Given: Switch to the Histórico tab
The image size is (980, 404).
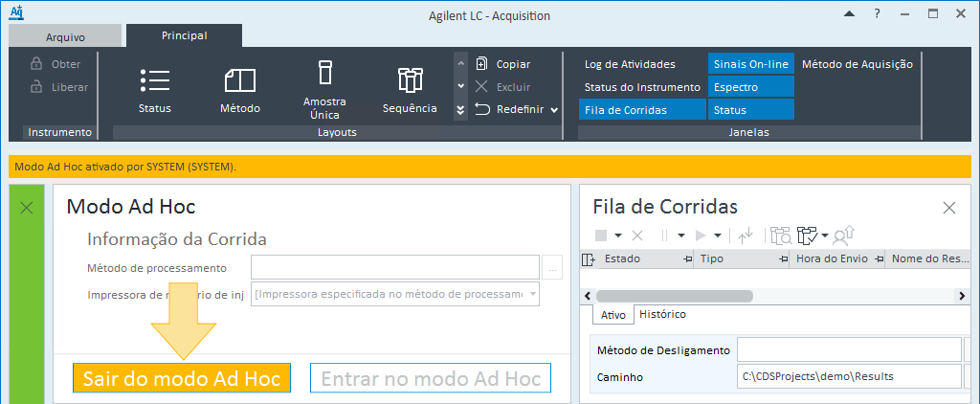Looking at the screenshot, I should [662, 314].
